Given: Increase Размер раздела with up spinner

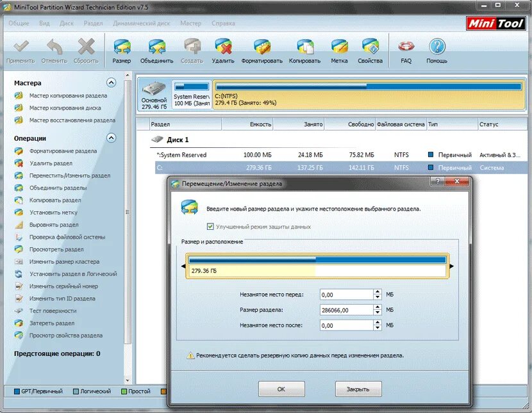Looking at the screenshot, I should pos(378,307).
